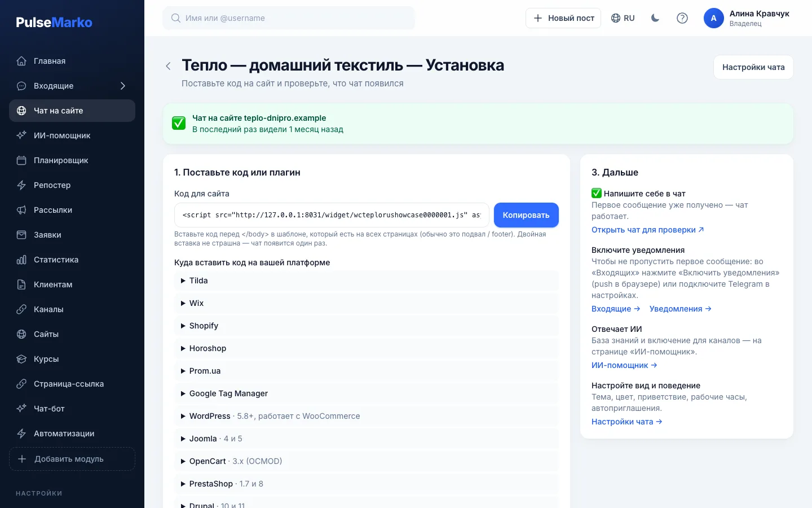
Task: Click the Каналы link icon
Action: tap(21, 309)
